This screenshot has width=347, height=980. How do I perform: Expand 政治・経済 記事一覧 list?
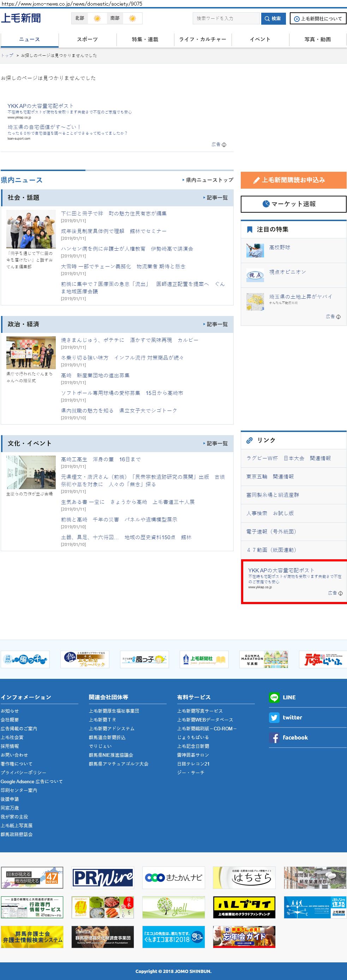pyautogui.click(x=215, y=324)
